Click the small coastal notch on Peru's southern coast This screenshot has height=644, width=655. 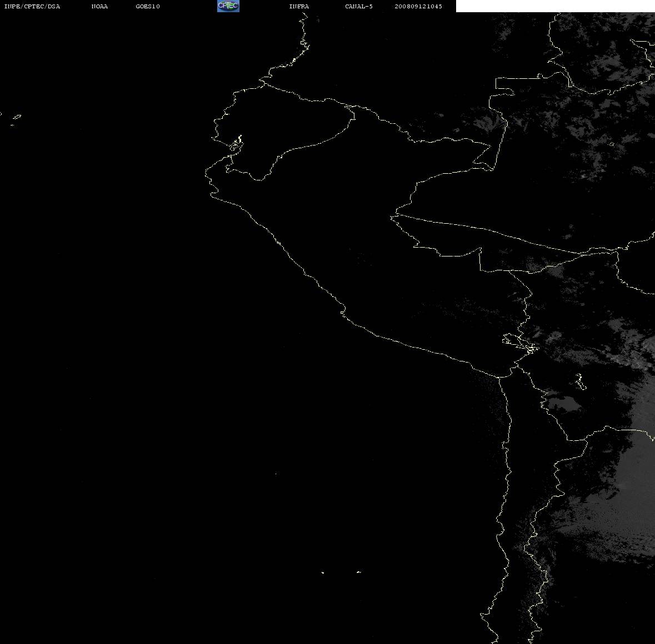(343, 311)
